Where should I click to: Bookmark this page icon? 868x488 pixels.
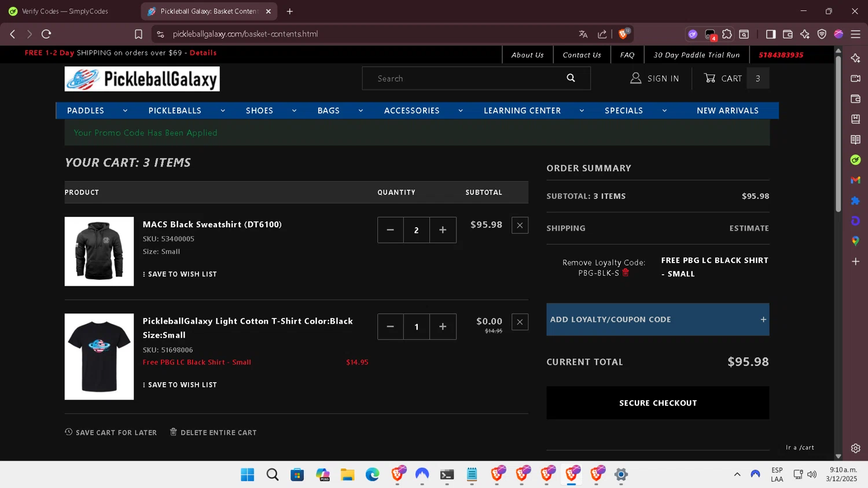138,34
